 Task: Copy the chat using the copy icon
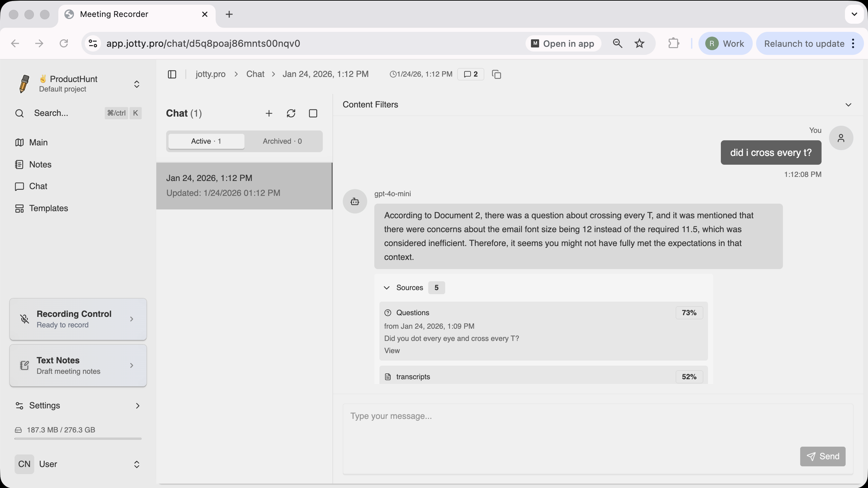coord(496,74)
